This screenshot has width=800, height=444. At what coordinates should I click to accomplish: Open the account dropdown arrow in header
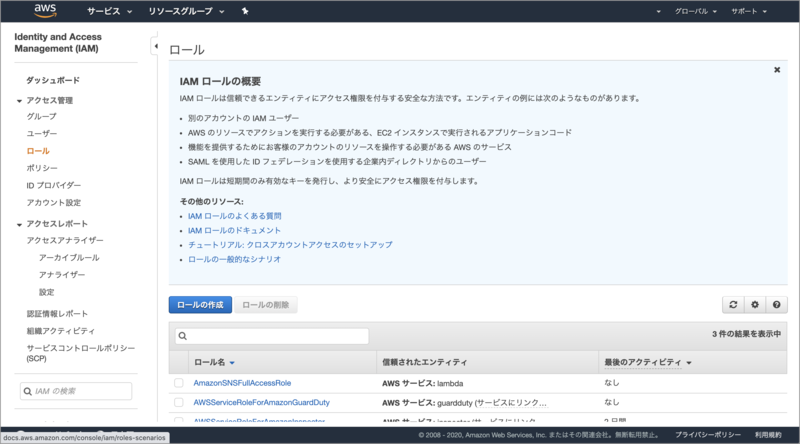click(x=658, y=11)
